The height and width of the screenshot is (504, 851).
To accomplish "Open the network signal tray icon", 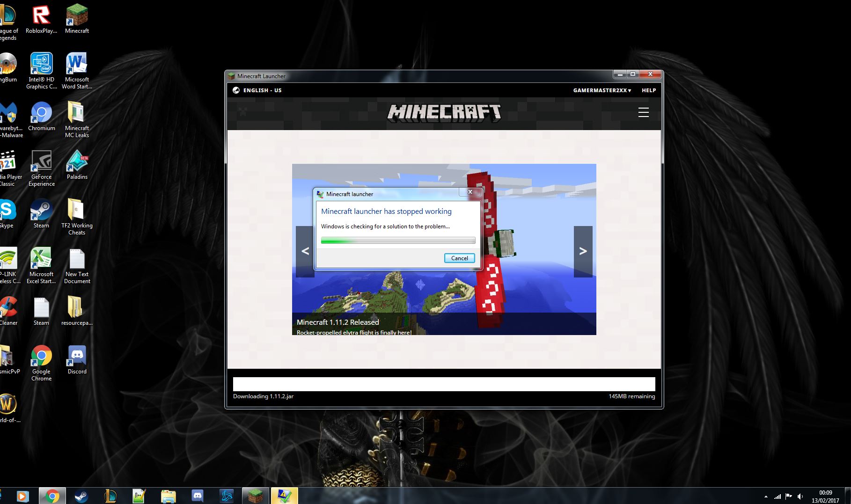I will tap(778, 497).
